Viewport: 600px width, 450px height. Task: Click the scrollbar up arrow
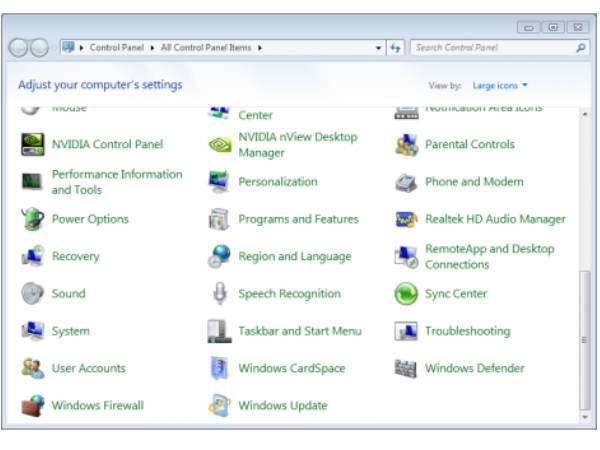(584, 114)
